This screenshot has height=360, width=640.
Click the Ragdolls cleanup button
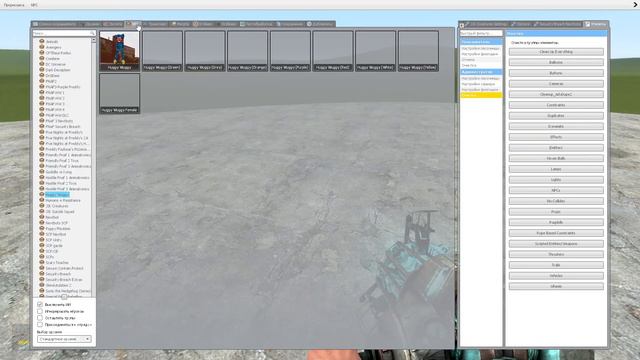coord(556,222)
